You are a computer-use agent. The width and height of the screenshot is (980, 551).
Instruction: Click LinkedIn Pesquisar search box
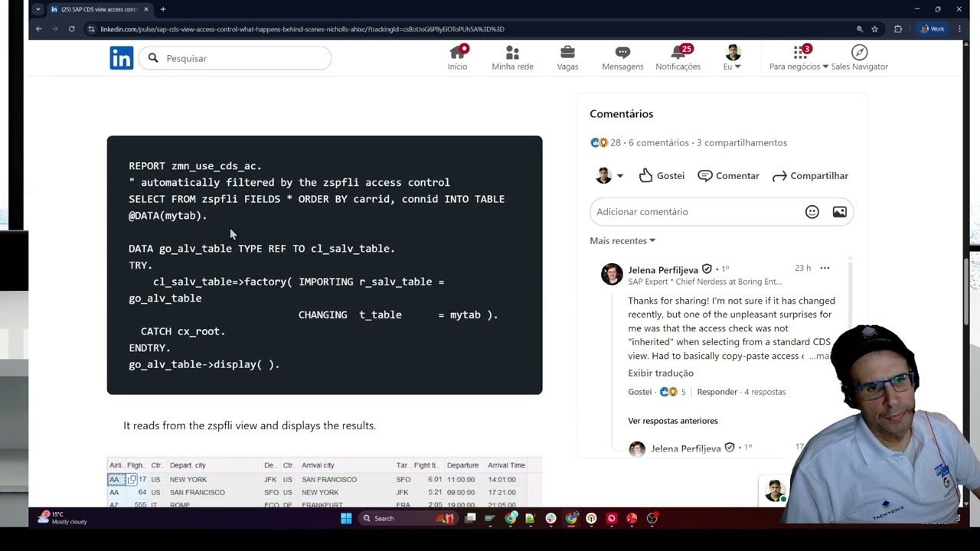point(235,58)
